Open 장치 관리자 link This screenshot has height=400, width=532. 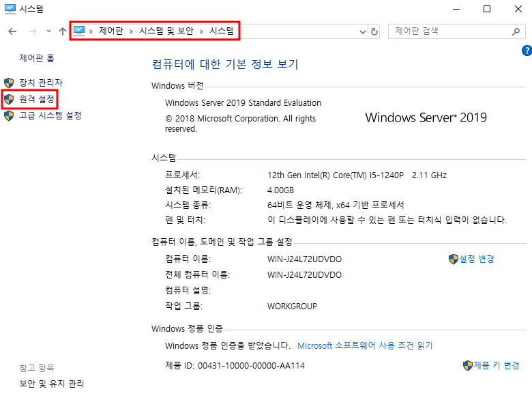41,83
